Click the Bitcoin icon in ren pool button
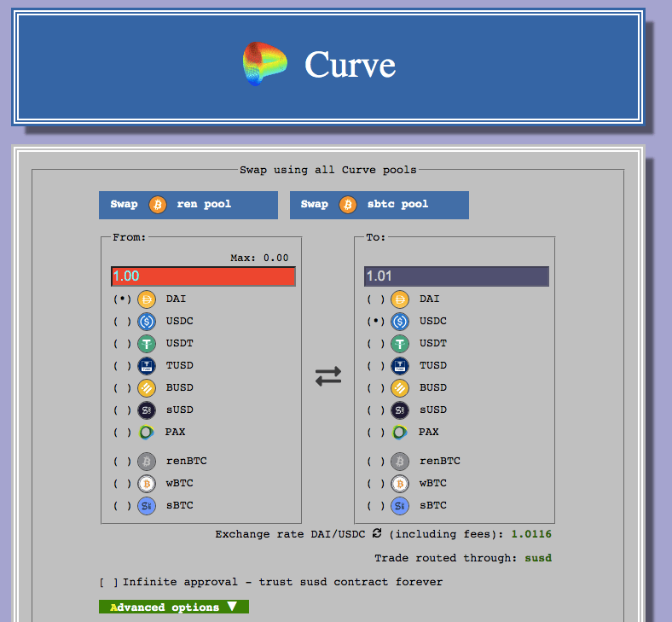This screenshot has width=672, height=622. pos(158,205)
